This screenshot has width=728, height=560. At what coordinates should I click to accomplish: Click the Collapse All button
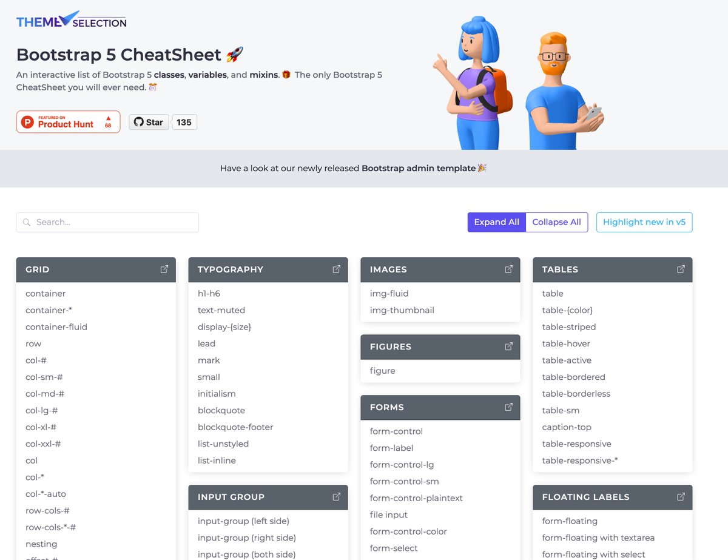(557, 222)
